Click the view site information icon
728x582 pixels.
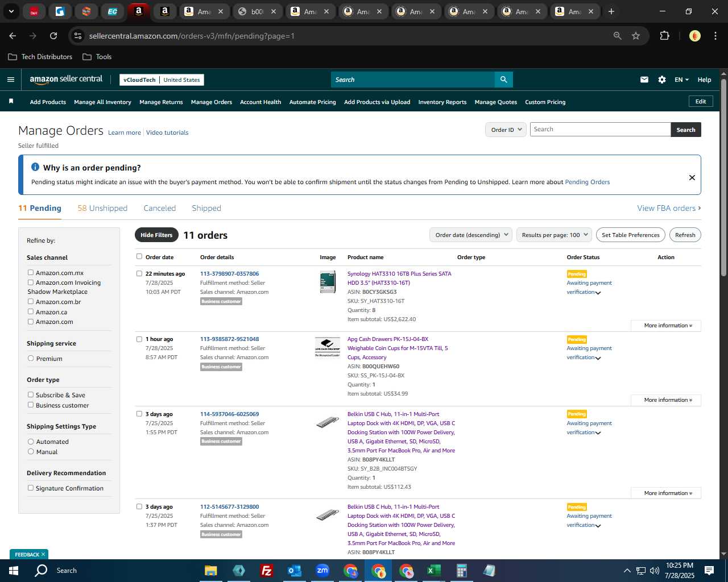click(x=78, y=36)
